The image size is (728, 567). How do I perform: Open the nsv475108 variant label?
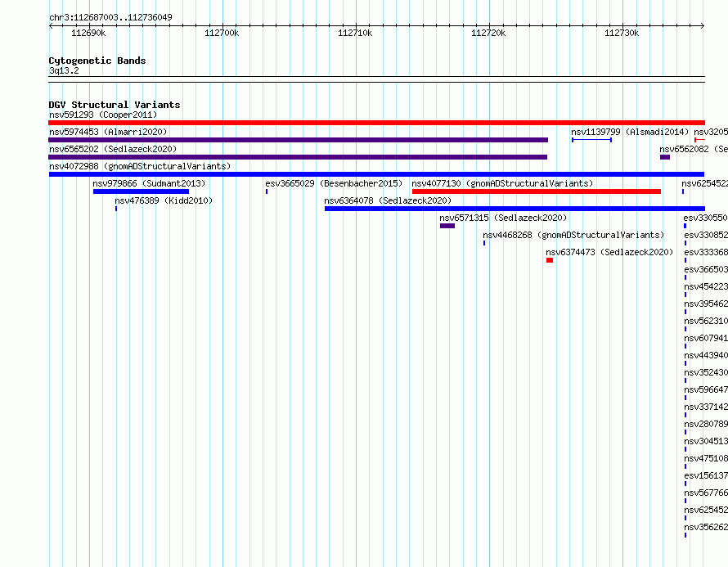pyautogui.click(x=706, y=458)
